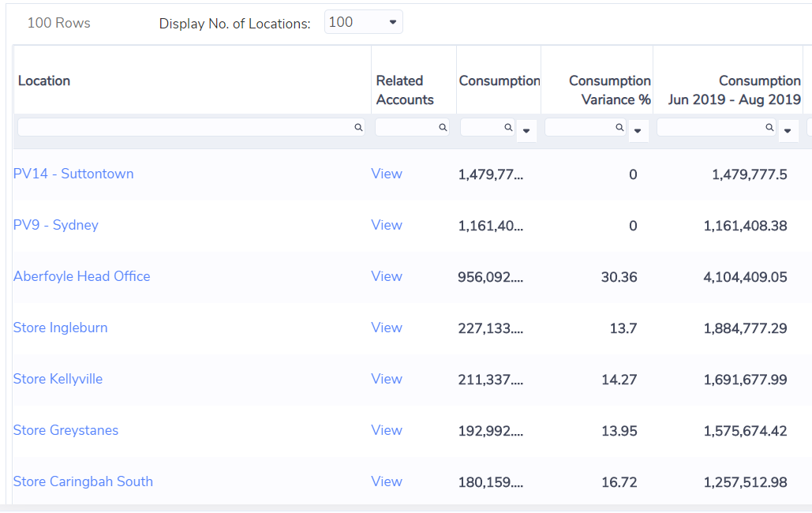This screenshot has width=812, height=513.
Task: Select the 4,104,409.05 consumption cell
Action: click(x=745, y=277)
